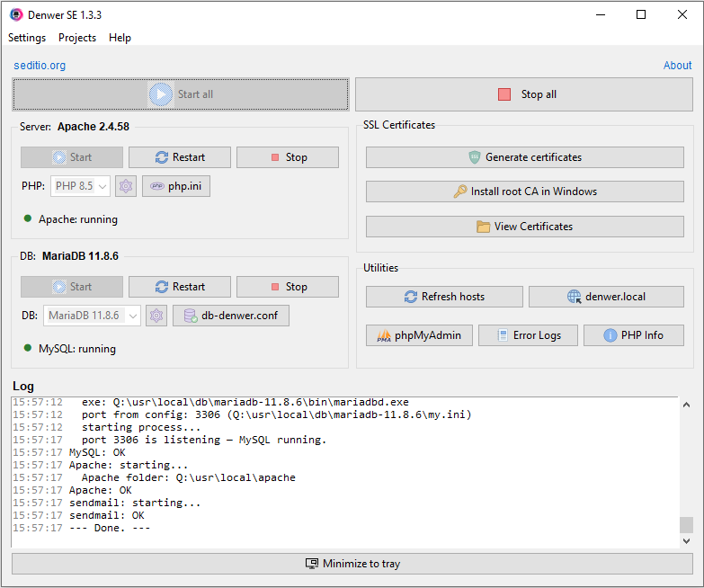Generate SSL certificates
Screen dimensions: 704x588
click(x=525, y=157)
